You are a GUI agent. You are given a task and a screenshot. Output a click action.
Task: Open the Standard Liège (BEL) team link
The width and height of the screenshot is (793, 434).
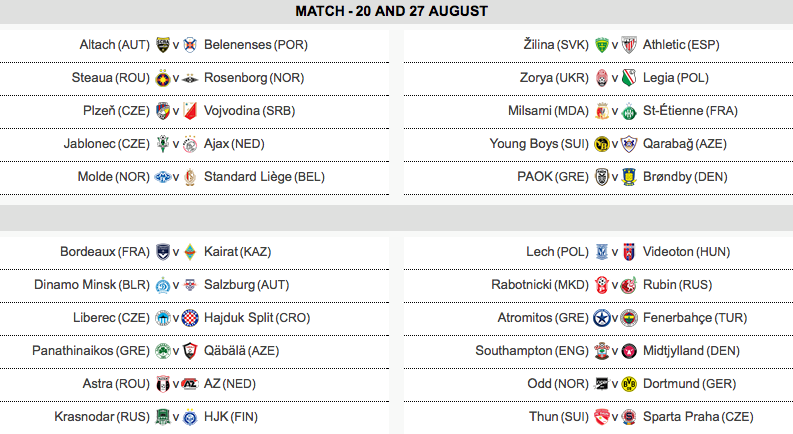(x=265, y=177)
